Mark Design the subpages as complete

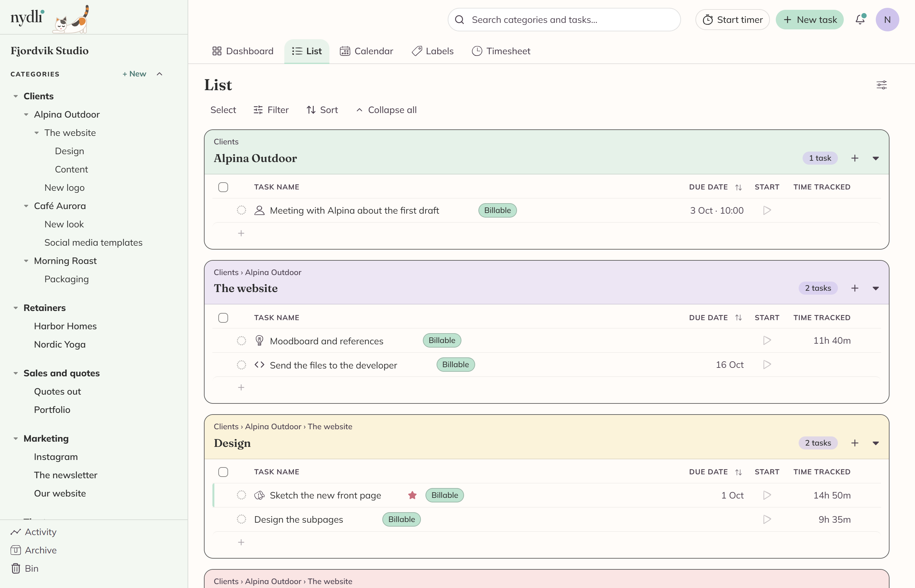(241, 519)
